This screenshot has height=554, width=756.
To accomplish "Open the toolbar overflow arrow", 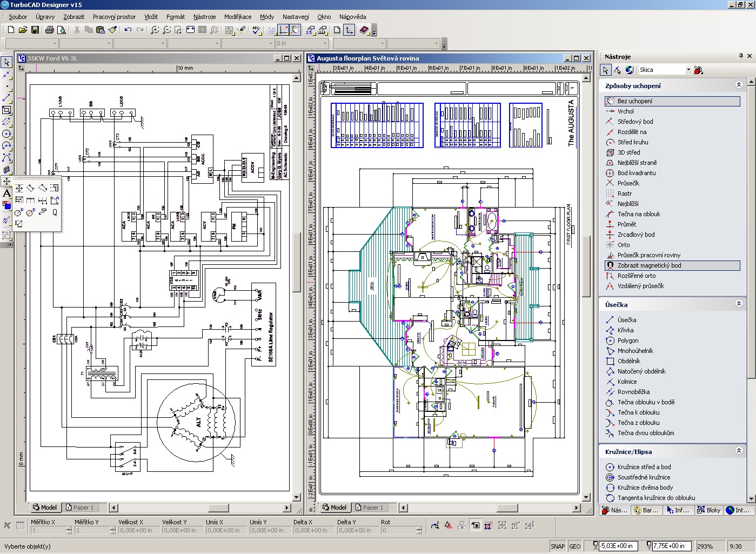I will pos(374,31).
